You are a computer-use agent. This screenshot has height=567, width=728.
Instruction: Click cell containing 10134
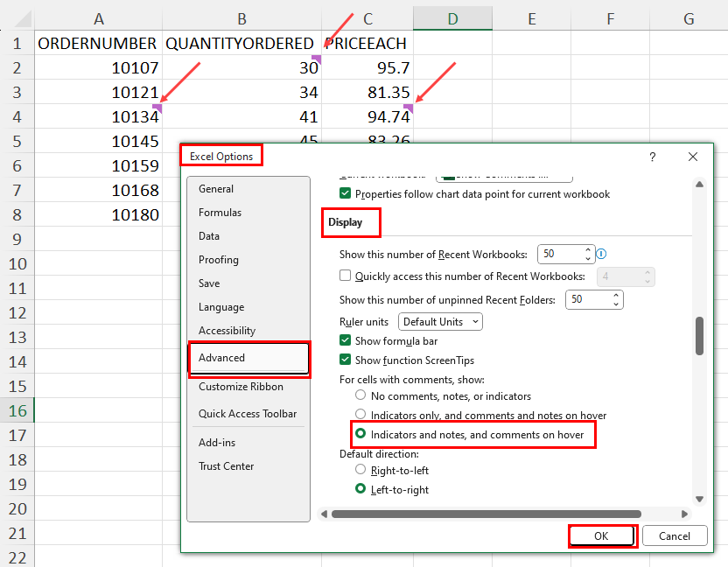[x=98, y=116]
